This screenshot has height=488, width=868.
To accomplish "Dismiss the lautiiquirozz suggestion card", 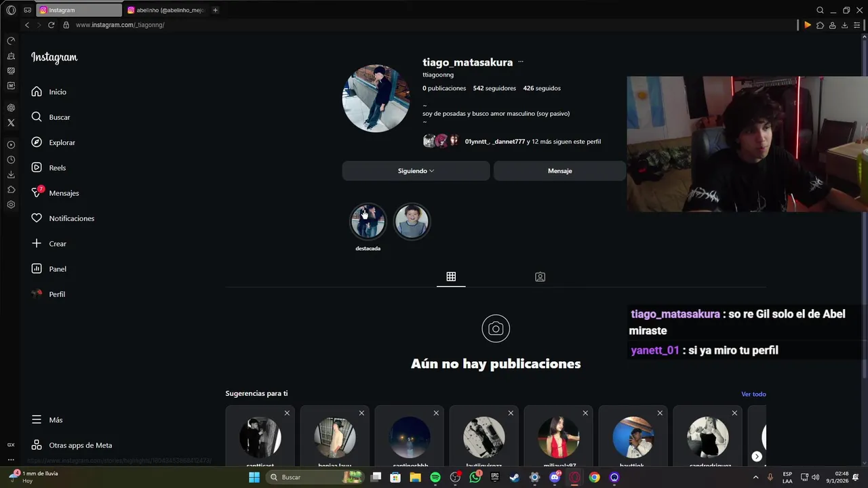I will (511, 413).
